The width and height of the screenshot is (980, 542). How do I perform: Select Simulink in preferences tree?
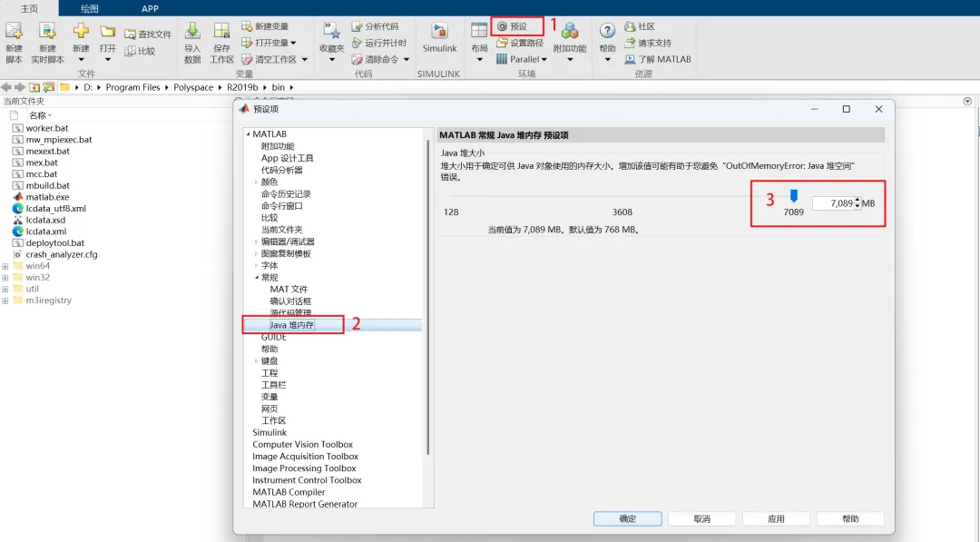[269, 432]
